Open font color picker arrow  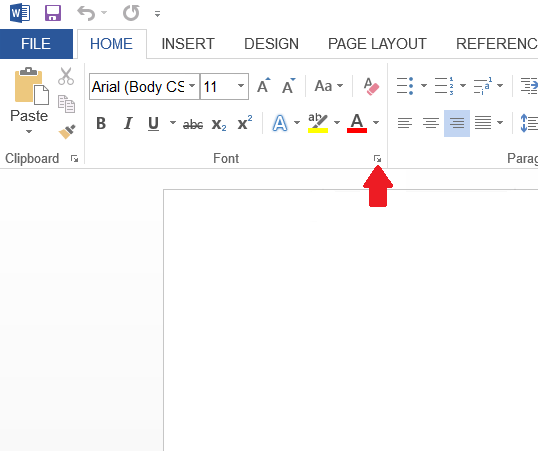click(x=376, y=123)
